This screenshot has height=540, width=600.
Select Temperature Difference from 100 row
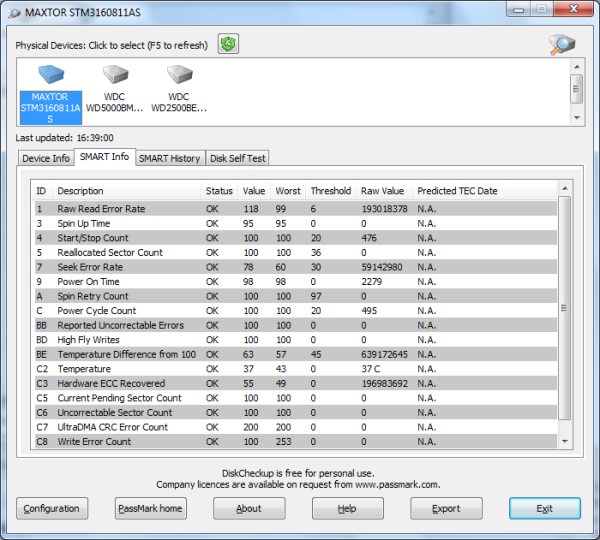(295, 354)
